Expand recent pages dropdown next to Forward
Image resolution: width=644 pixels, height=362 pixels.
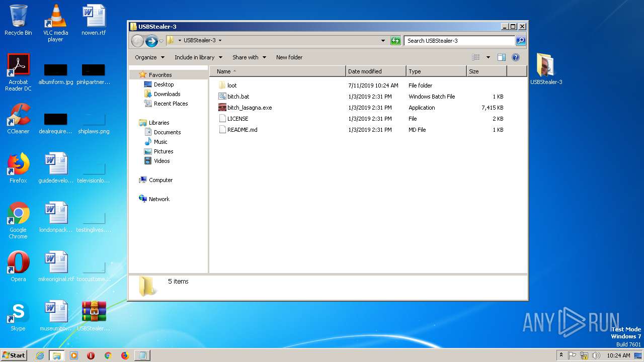[x=161, y=41]
